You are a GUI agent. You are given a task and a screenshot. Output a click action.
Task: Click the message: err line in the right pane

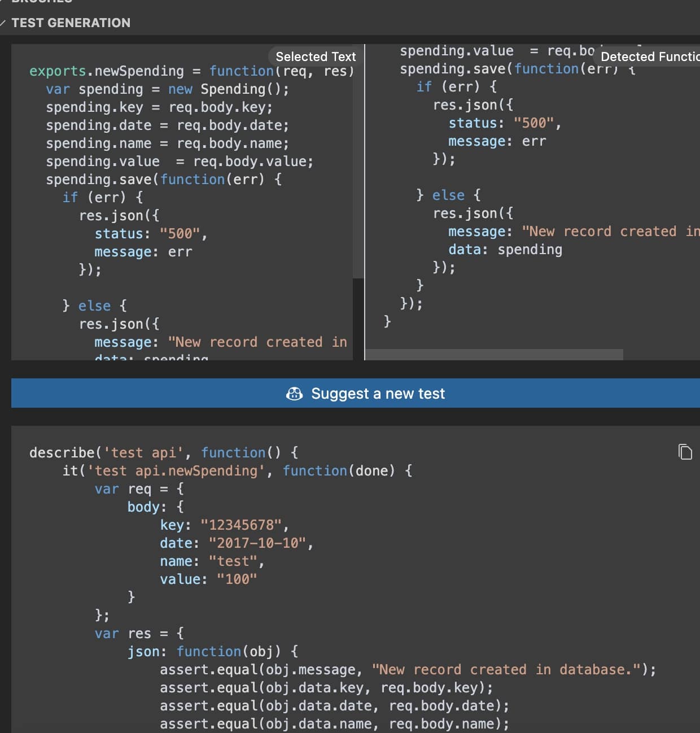point(497,141)
